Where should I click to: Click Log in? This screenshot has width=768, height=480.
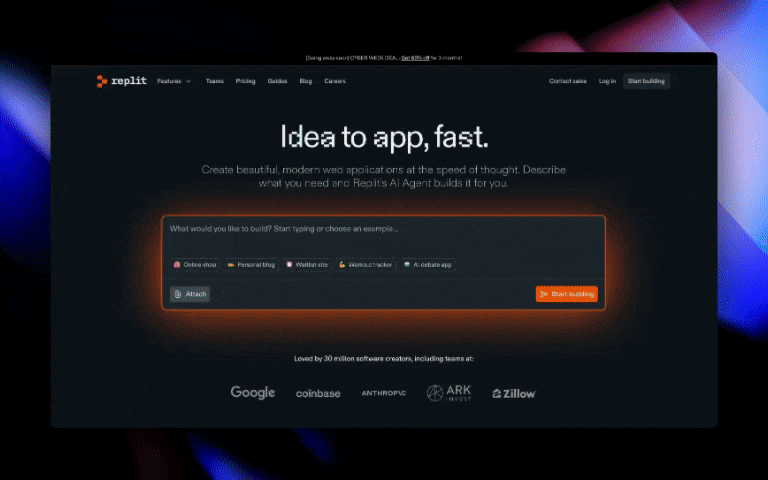tap(607, 81)
